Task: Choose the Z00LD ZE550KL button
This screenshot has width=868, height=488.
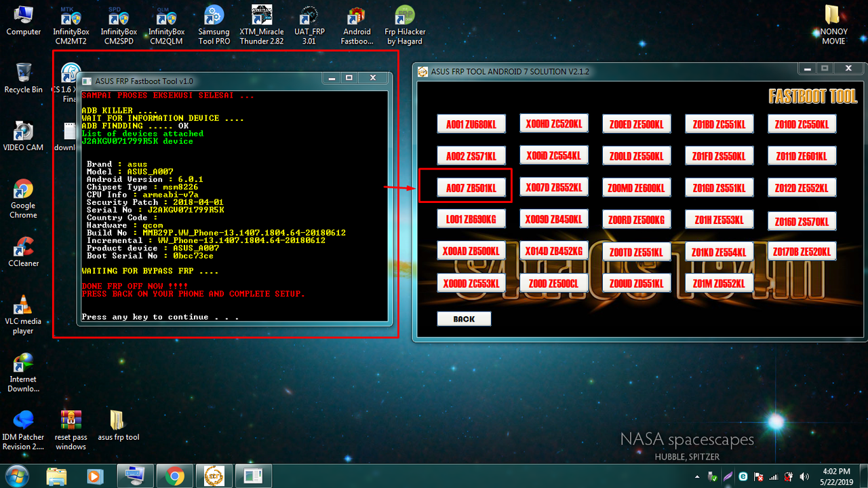Action: tap(636, 156)
